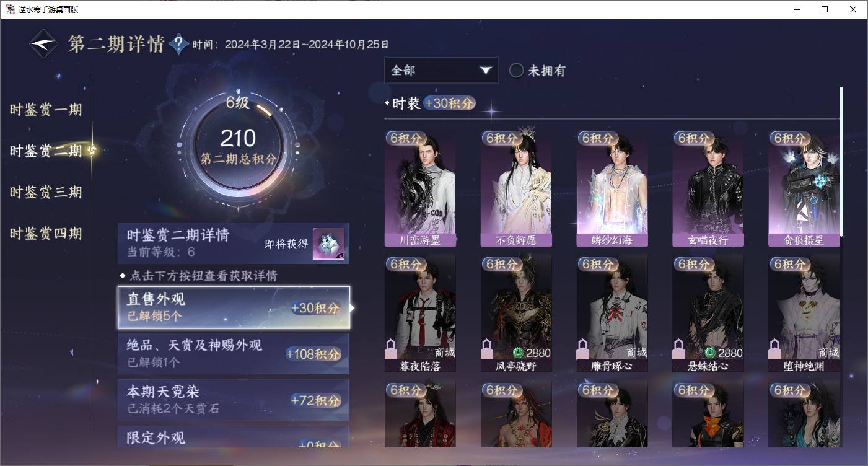Click the 即将获得 reward preview icon
This screenshot has width=868, height=466.
(x=328, y=244)
